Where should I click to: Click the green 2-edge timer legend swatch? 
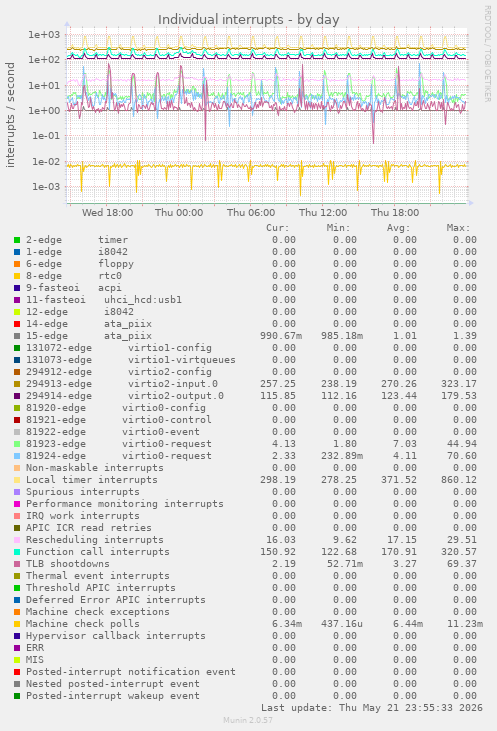click(x=17, y=240)
